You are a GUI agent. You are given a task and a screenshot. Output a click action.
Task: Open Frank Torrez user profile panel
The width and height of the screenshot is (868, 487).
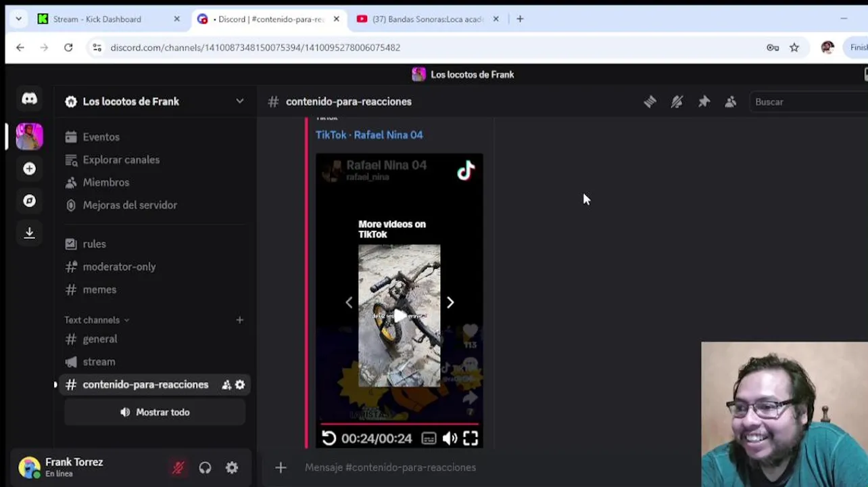click(x=74, y=467)
